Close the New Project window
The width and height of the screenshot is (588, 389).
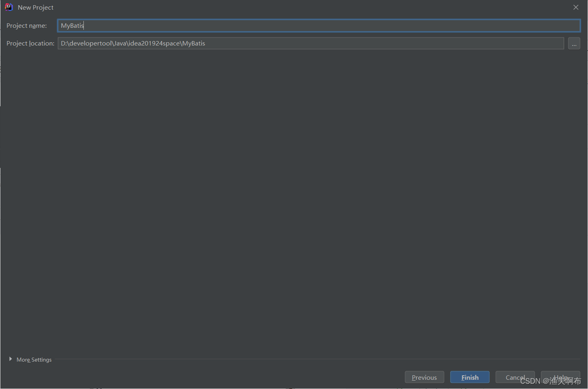(x=576, y=7)
